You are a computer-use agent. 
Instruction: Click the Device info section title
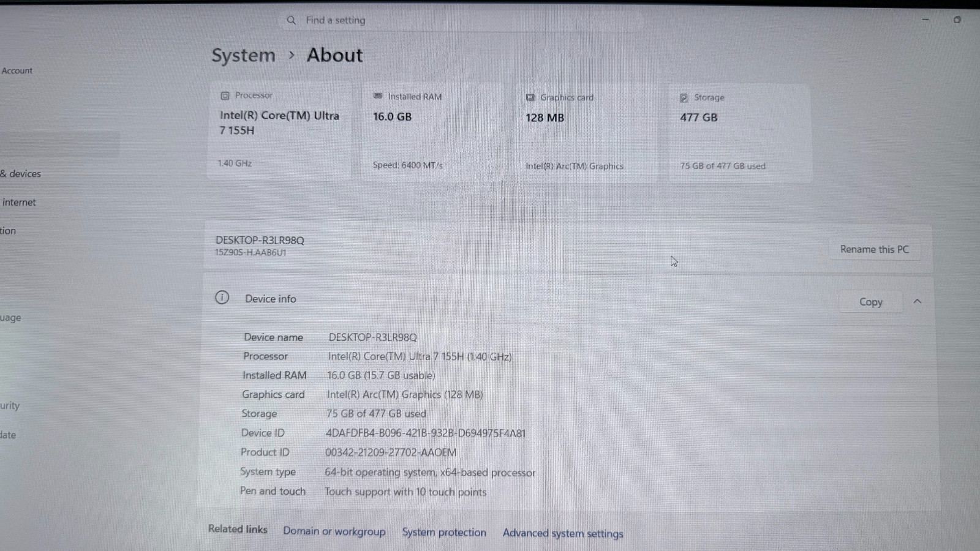[x=270, y=299]
